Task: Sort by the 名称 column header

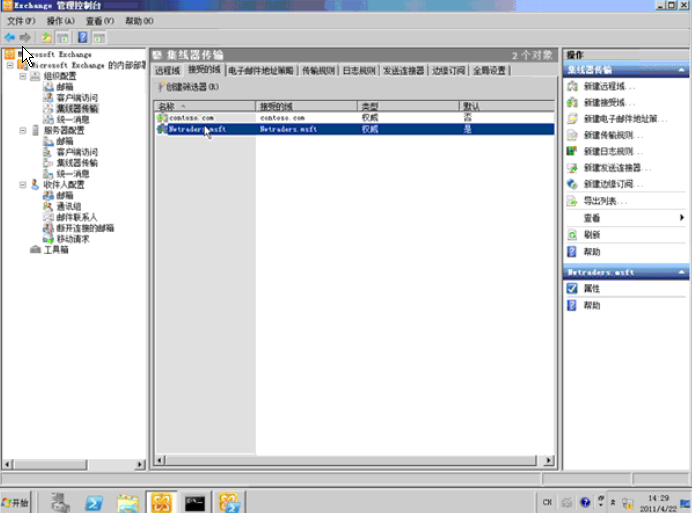Action: (205, 106)
